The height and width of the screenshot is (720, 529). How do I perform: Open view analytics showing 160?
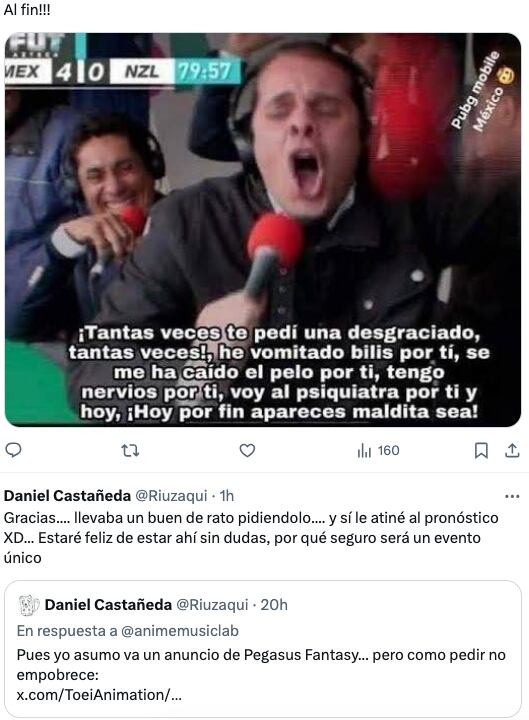pyautogui.click(x=378, y=450)
